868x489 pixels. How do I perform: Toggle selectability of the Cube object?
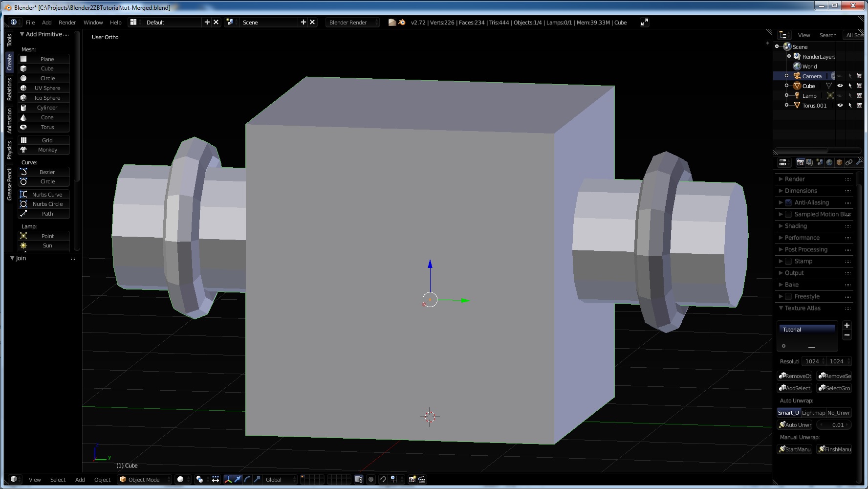pos(850,86)
